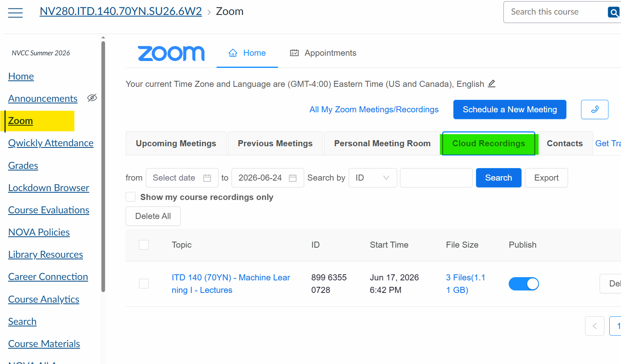Switch to Cloud Recordings tab
This screenshot has width=621, height=364.
pos(488,143)
